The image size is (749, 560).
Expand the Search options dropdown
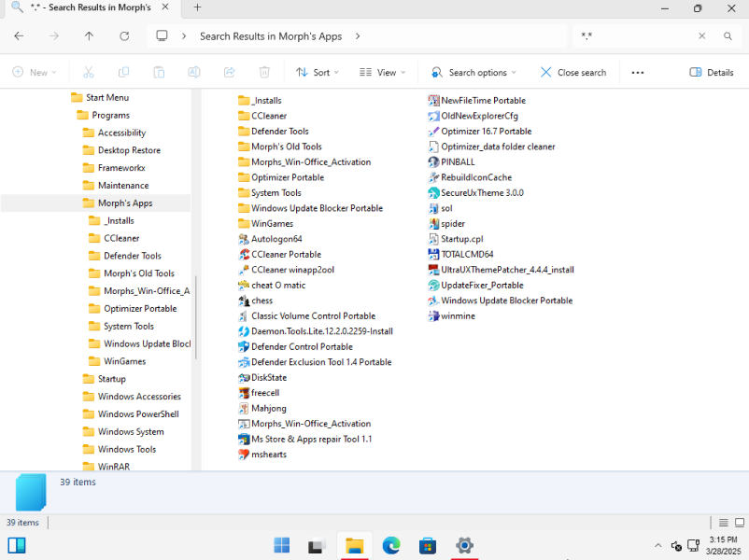[x=473, y=73]
